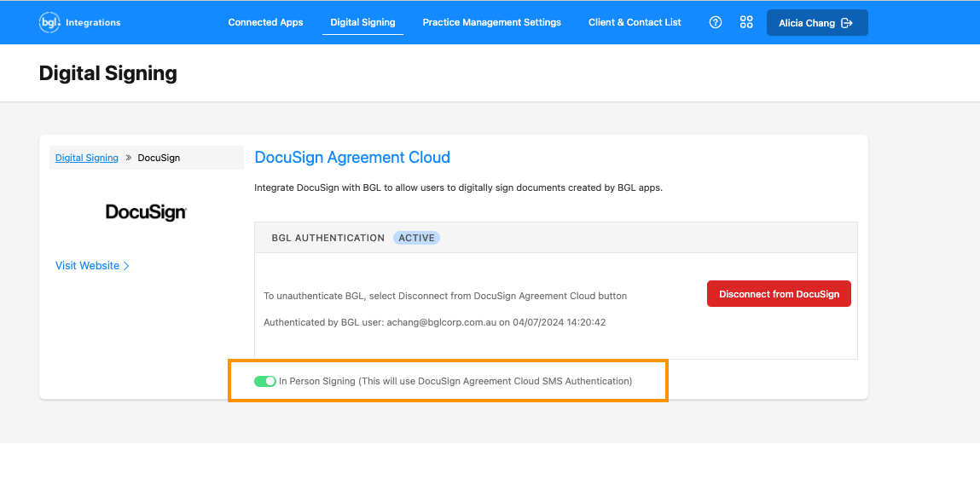Screen dimensions: 980x479
Task: Click the logout icon beside Alicia Chang
Action: tap(848, 23)
